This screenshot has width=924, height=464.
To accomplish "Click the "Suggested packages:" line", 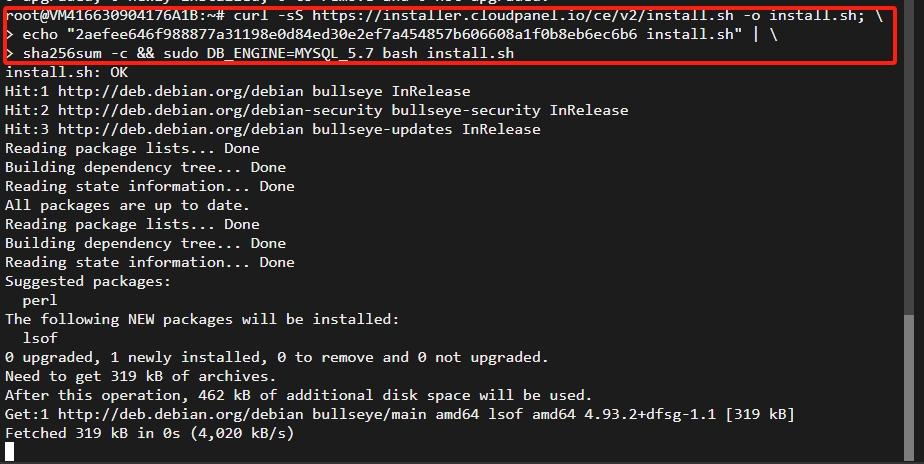I will [88, 281].
